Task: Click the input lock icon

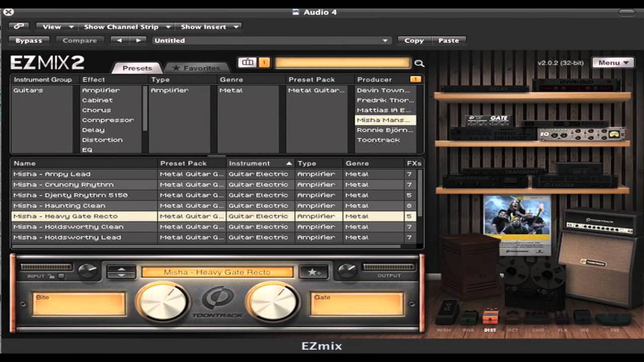Action: (51, 276)
